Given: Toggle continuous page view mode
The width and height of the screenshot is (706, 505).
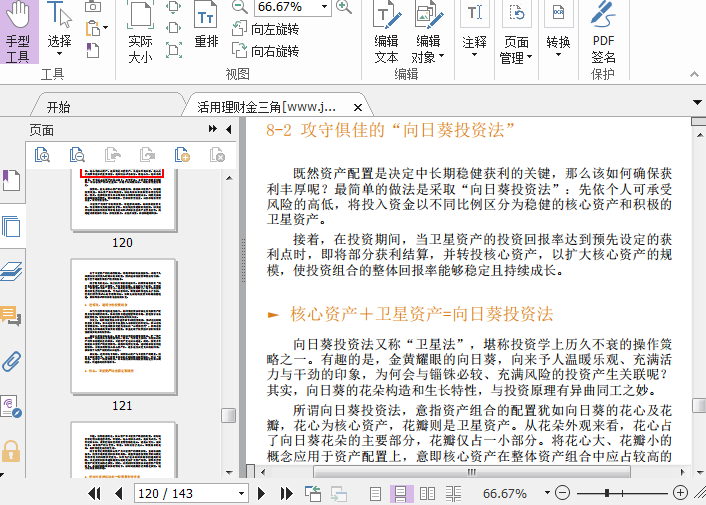Looking at the screenshot, I should 401,494.
